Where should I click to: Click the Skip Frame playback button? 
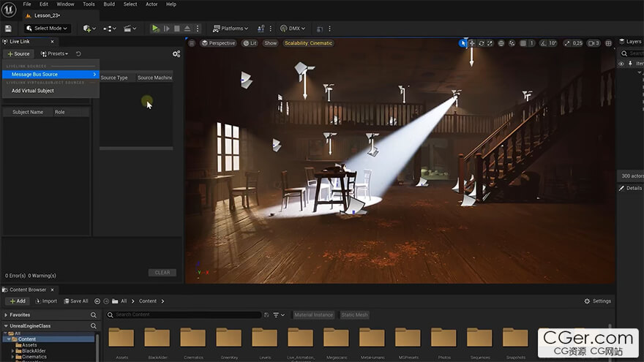click(166, 29)
